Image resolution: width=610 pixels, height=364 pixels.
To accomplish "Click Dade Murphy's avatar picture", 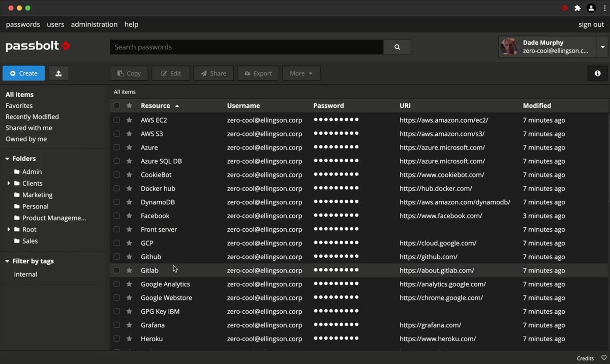I will tap(509, 47).
